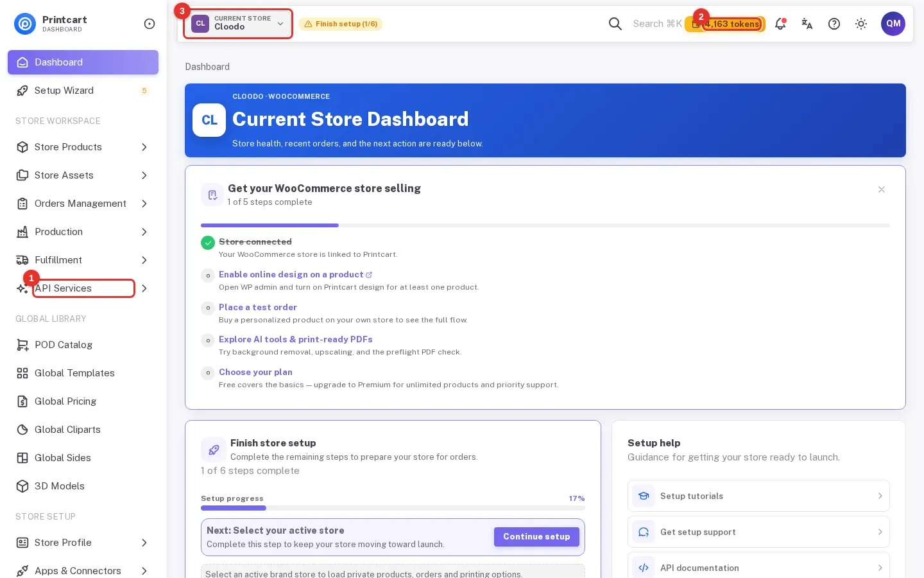Open the QM user avatar menu
Screen dimensions: 924x578
893,24
